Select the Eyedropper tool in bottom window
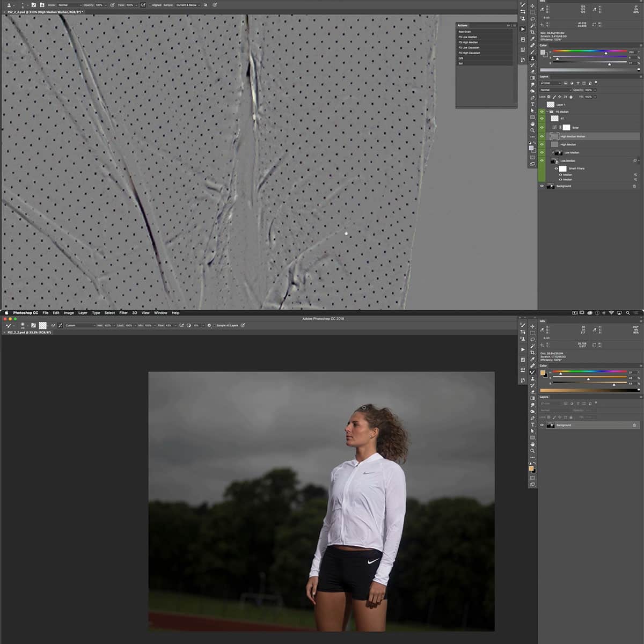 [532, 359]
